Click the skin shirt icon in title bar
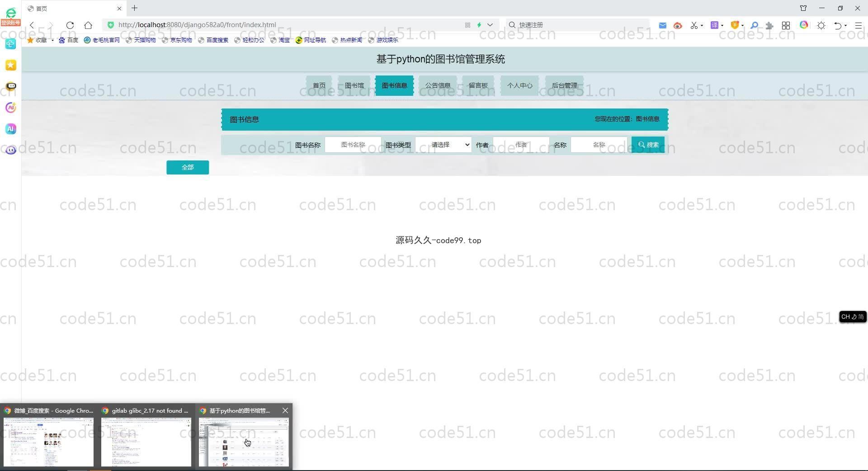This screenshot has width=868, height=471. pyautogui.click(x=803, y=8)
